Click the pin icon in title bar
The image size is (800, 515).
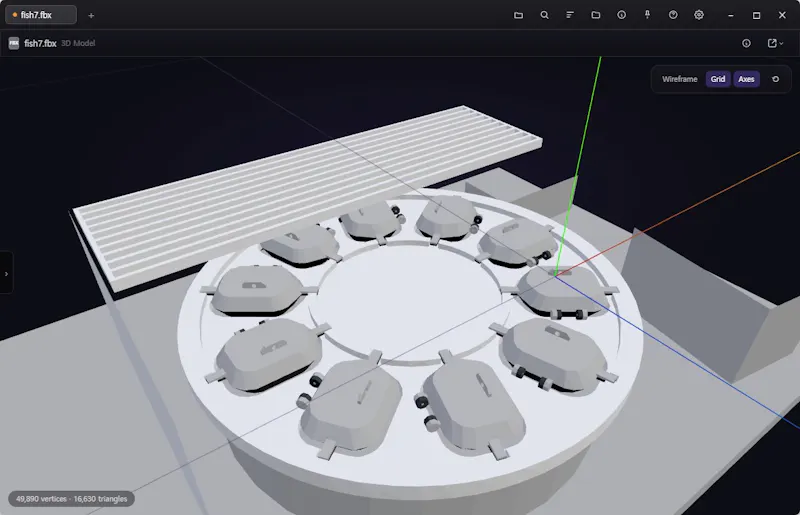[x=647, y=15]
